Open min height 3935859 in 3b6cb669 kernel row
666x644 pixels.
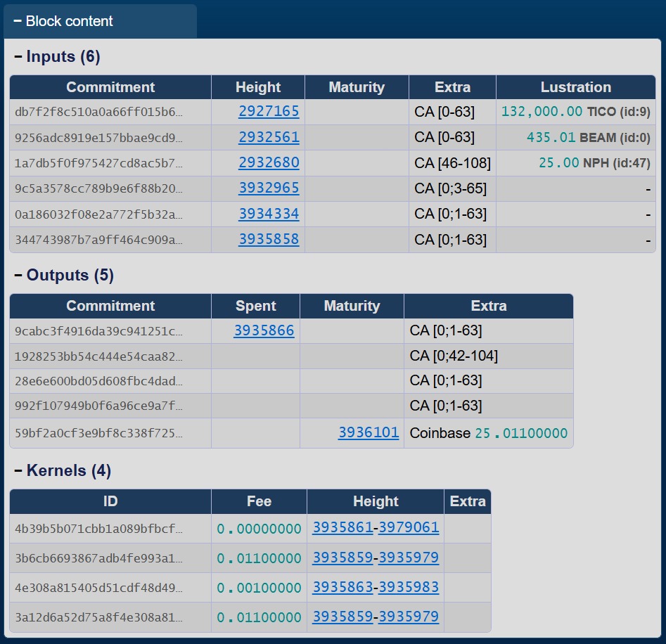click(x=342, y=558)
